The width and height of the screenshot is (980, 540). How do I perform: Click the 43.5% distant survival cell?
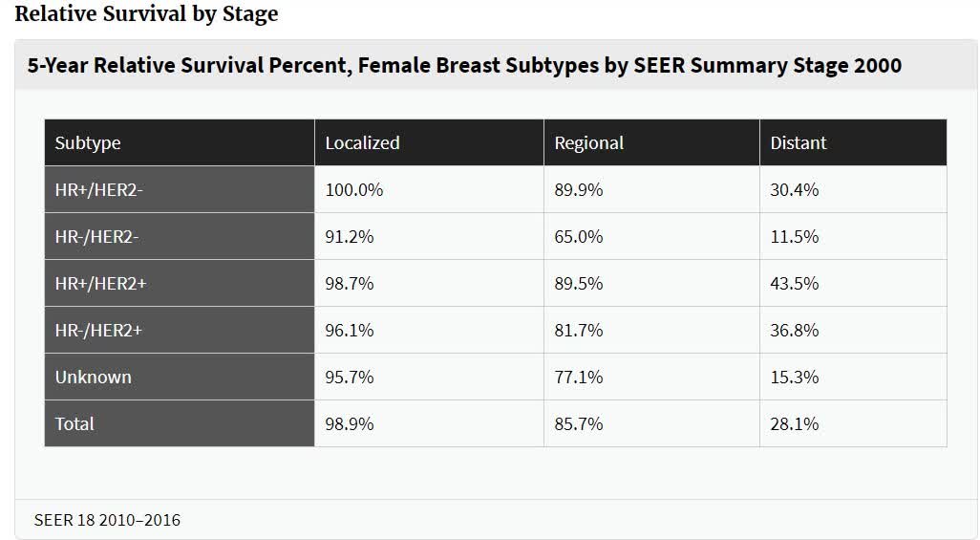(795, 284)
